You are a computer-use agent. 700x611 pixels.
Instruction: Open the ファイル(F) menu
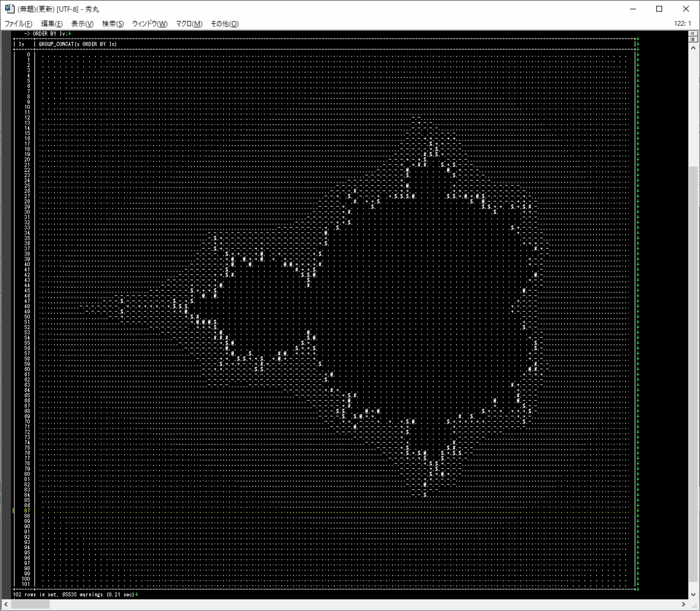pyautogui.click(x=19, y=24)
